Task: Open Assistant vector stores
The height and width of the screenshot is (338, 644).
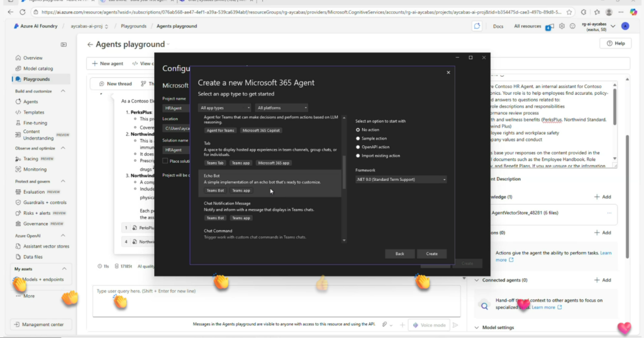Action: point(46,246)
